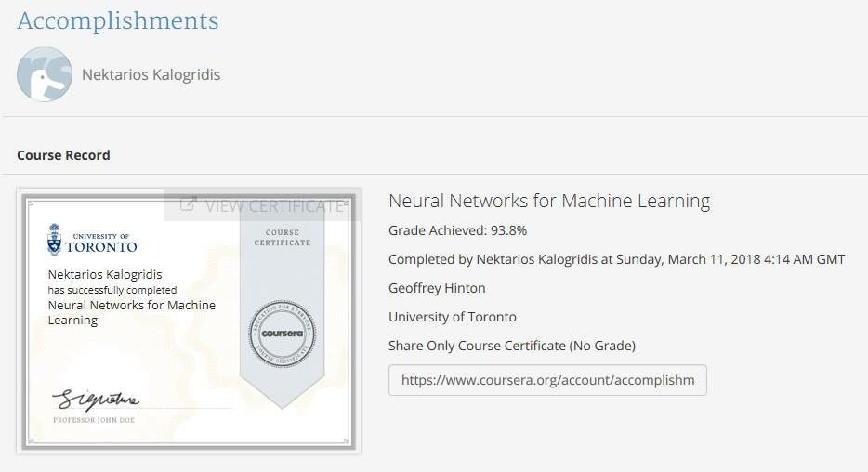Click the course name on the certificate
The image size is (868, 472).
tap(132, 312)
